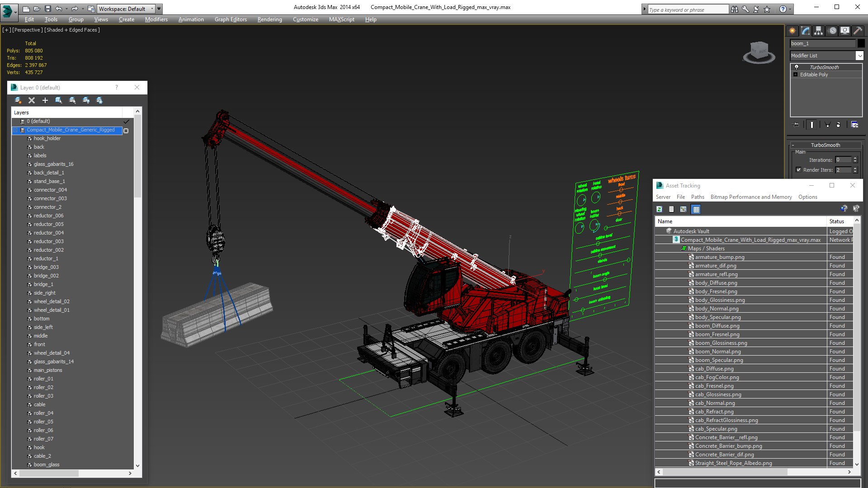Click Table View icon in Asset Tracking

point(696,209)
